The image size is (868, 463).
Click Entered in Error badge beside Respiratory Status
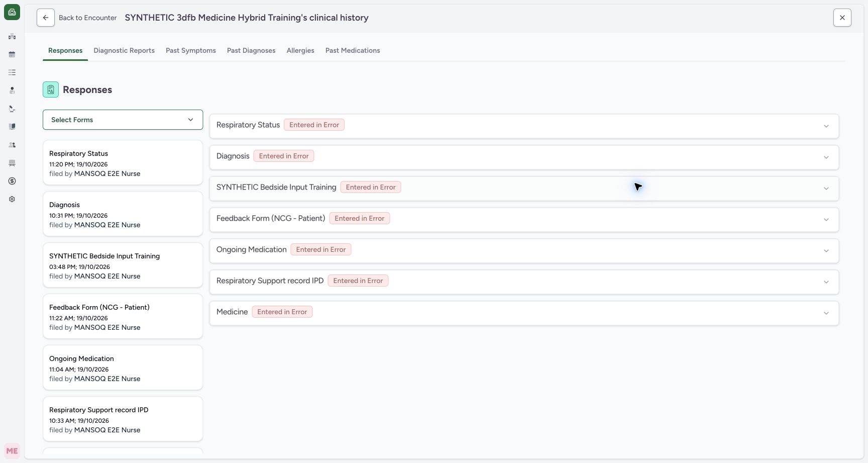point(314,125)
